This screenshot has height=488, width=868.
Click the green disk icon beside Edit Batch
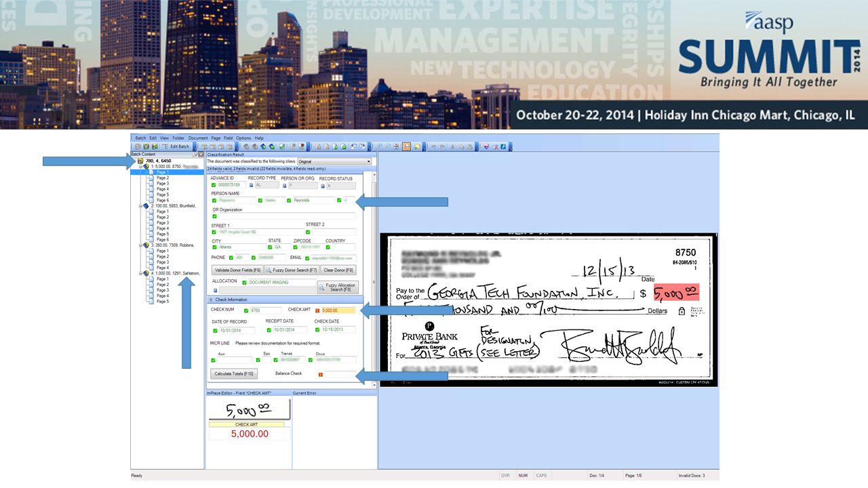click(155, 146)
